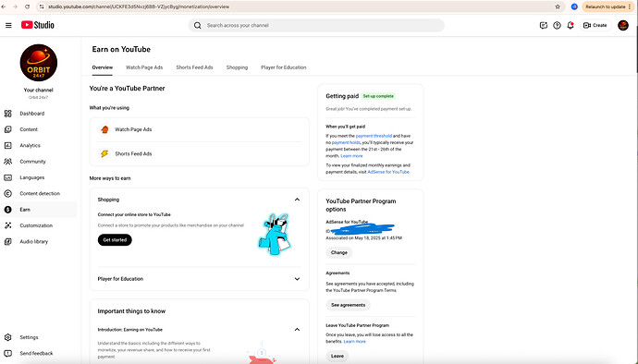This screenshot has width=638, height=364.
Task: Click the Analytics chart icon
Action: click(7, 145)
